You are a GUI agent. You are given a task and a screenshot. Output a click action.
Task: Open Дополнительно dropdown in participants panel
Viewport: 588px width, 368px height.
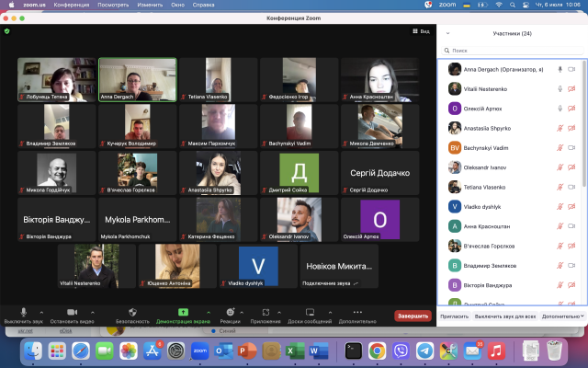click(562, 316)
